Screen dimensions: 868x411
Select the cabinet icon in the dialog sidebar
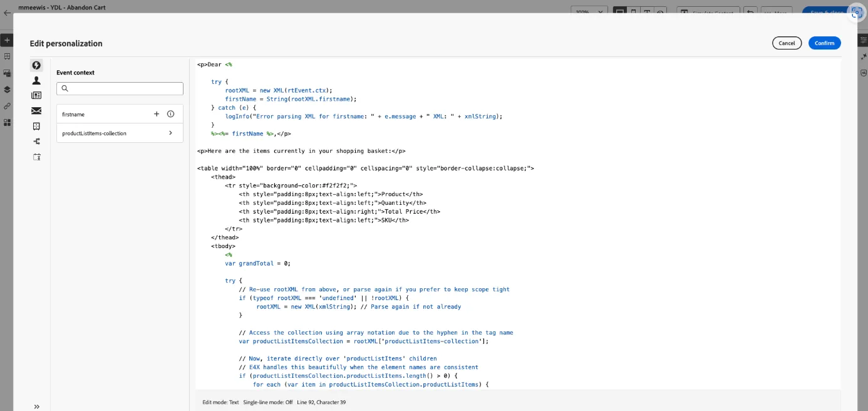[36, 126]
